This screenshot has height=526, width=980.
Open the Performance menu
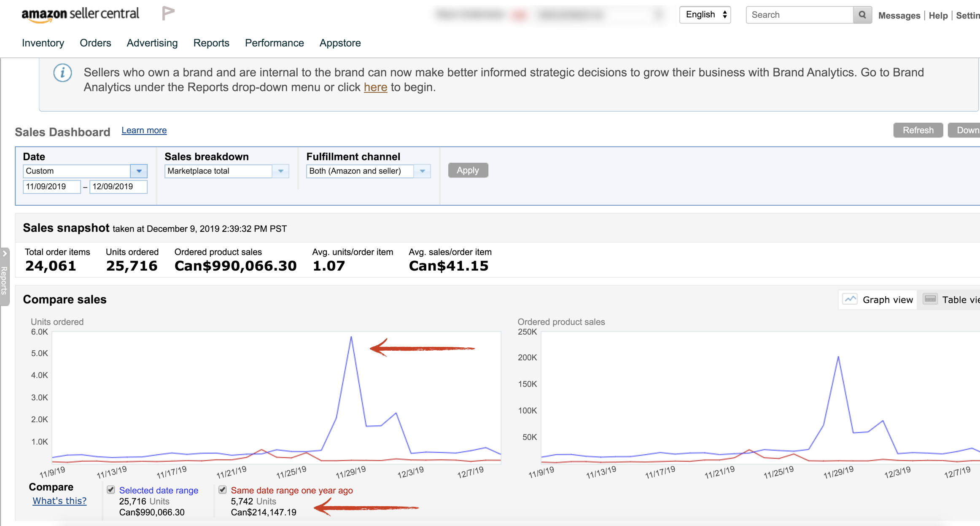coord(275,43)
